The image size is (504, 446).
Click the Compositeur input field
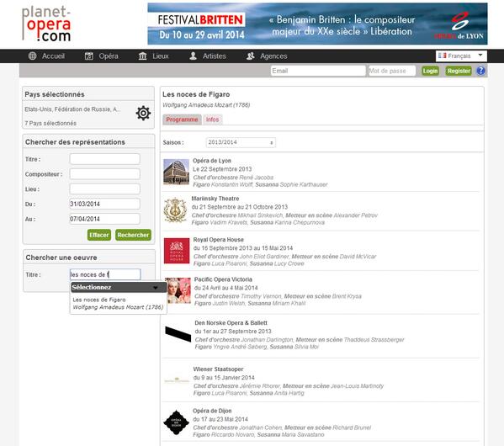pyautogui.click(x=105, y=174)
